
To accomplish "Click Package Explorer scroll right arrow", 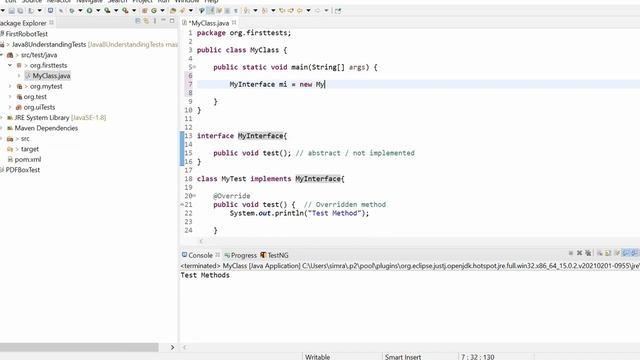I will coord(172,347).
